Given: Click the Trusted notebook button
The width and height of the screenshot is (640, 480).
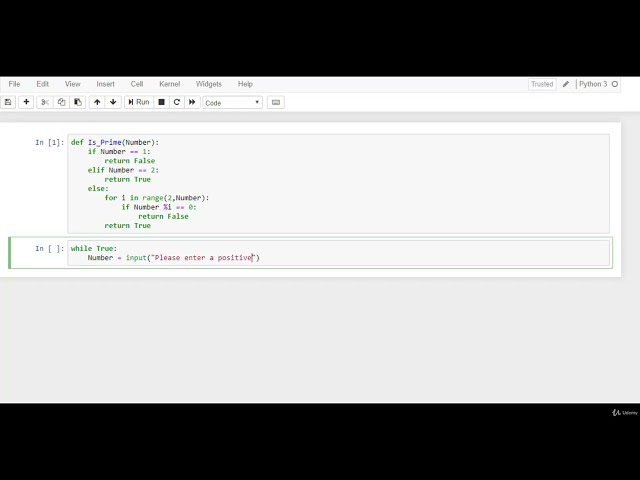Looking at the screenshot, I should (x=542, y=84).
